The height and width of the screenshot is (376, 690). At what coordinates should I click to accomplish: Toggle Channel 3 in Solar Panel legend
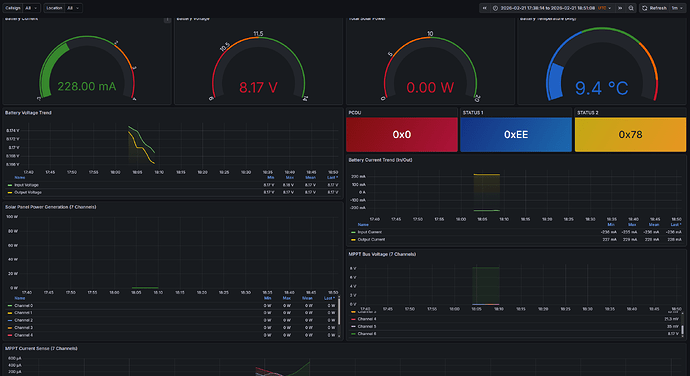(23, 328)
